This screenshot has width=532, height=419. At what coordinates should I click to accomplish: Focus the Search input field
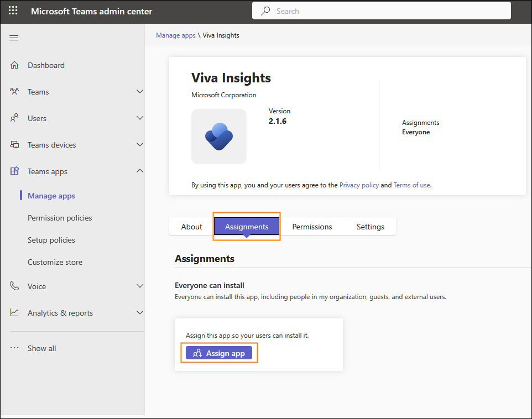382,11
